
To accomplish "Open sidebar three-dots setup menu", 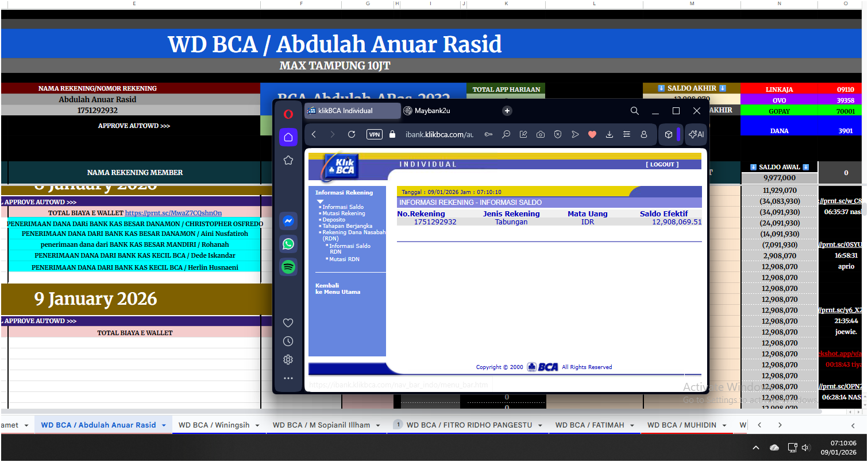I will [288, 378].
